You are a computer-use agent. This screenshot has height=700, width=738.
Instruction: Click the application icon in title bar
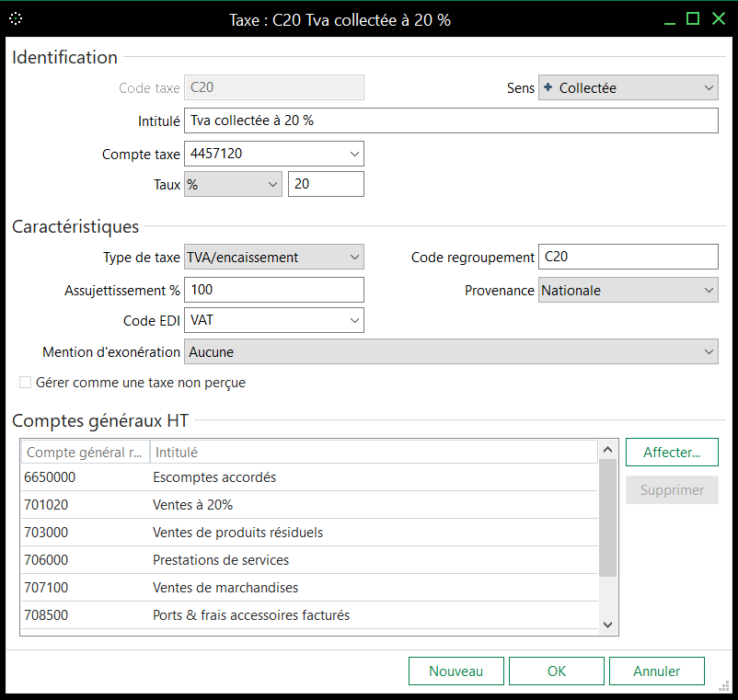pyautogui.click(x=17, y=18)
